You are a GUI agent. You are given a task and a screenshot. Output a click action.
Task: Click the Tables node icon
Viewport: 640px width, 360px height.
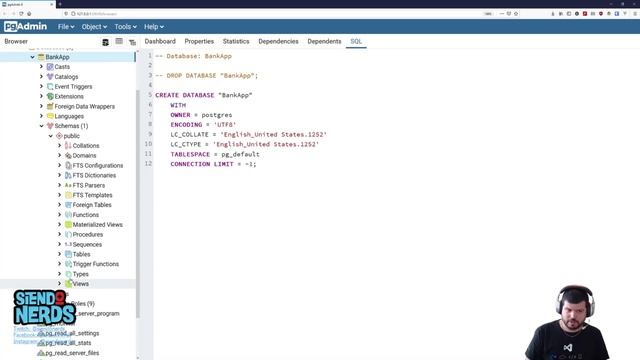68,254
